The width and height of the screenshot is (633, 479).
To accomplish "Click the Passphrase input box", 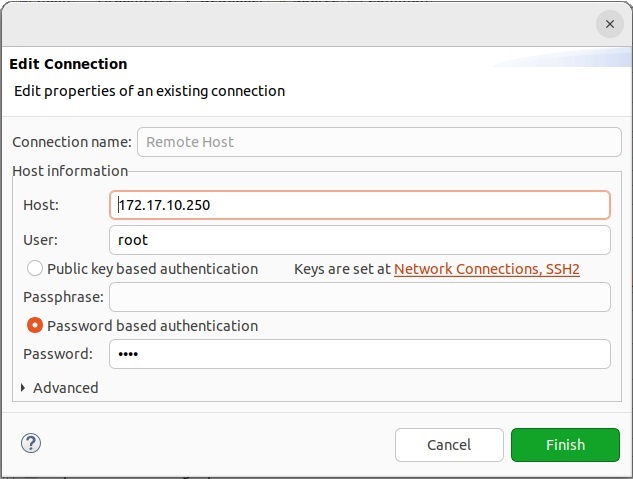I will [359, 297].
